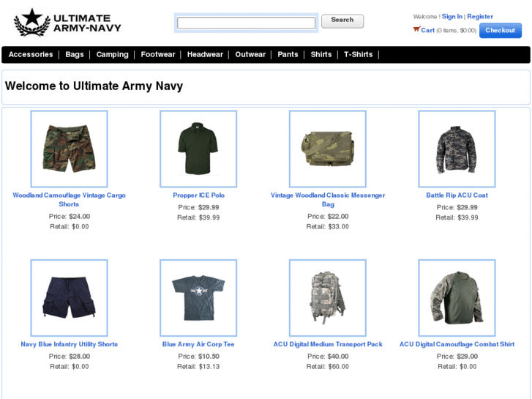The height and width of the screenshot is (399, 532).
Task: Open the Blue Army Air Corp Tee link
Action: (198, 344)
